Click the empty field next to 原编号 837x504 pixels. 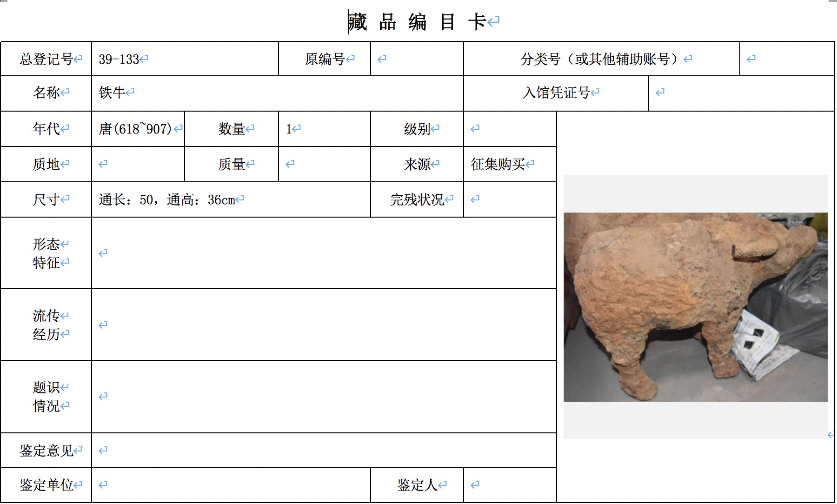click(417, 59)
